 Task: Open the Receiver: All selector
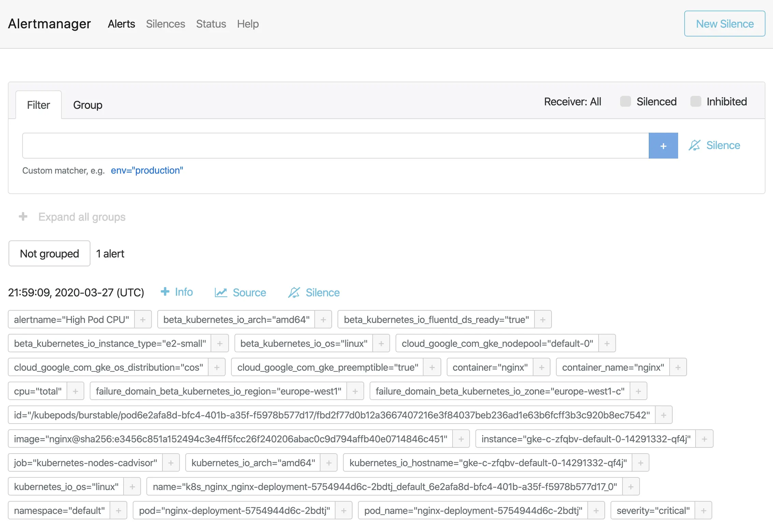tap(572, 101)
